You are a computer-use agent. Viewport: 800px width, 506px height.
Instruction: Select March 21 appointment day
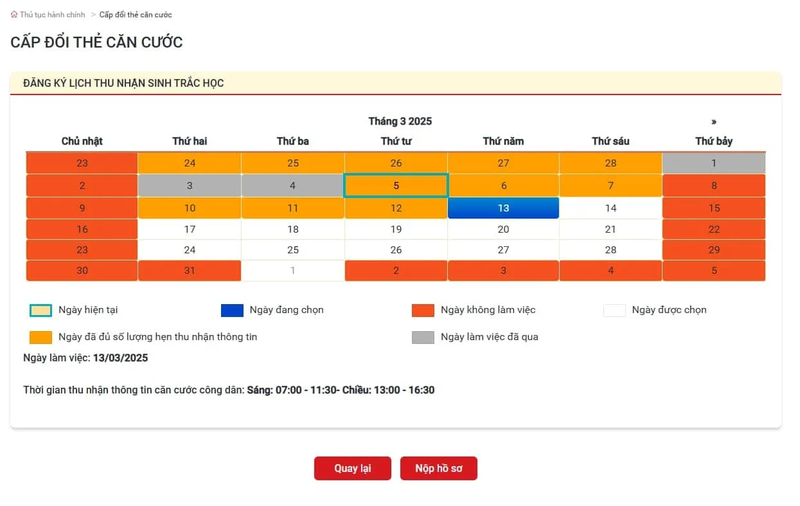tap(611, 230)
